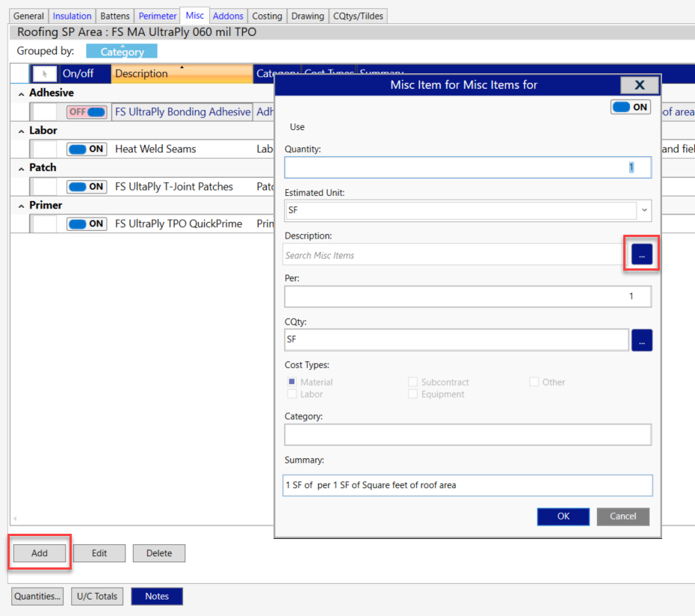
Task: Click the Delete button
Action: tap(159, 553)
